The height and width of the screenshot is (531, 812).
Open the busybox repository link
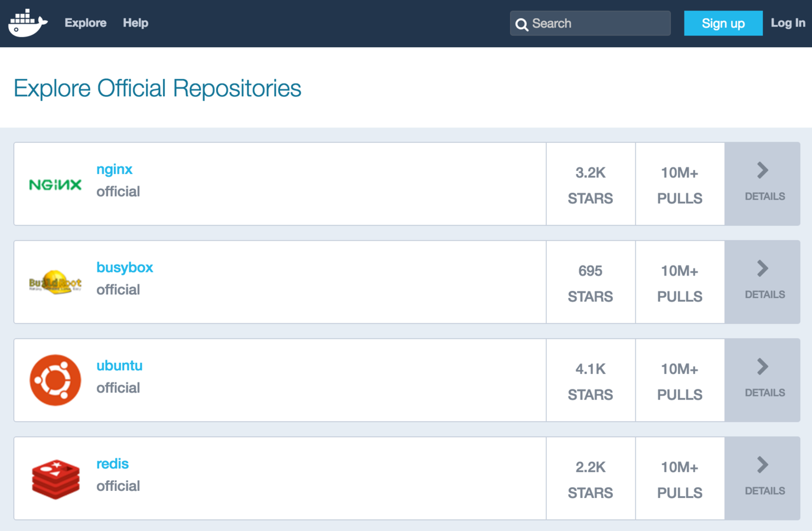click(125, 267)
